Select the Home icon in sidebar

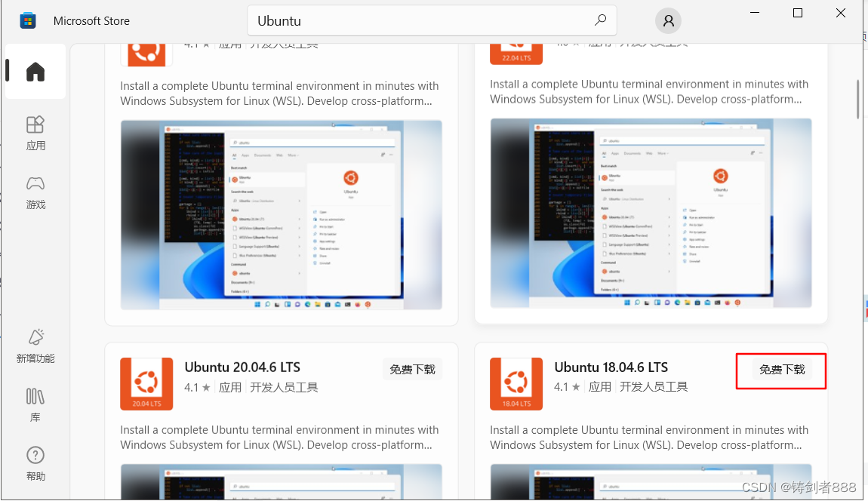tap(35, 71)
